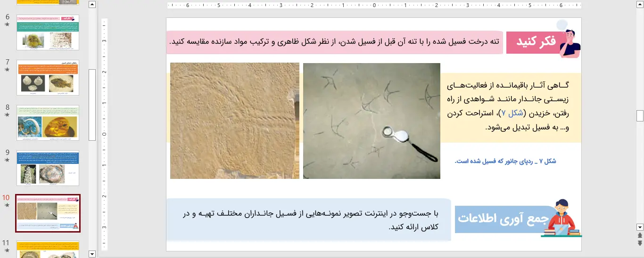
Task: Click the vertical ruler beside the slide
Action: click(105, 135)
